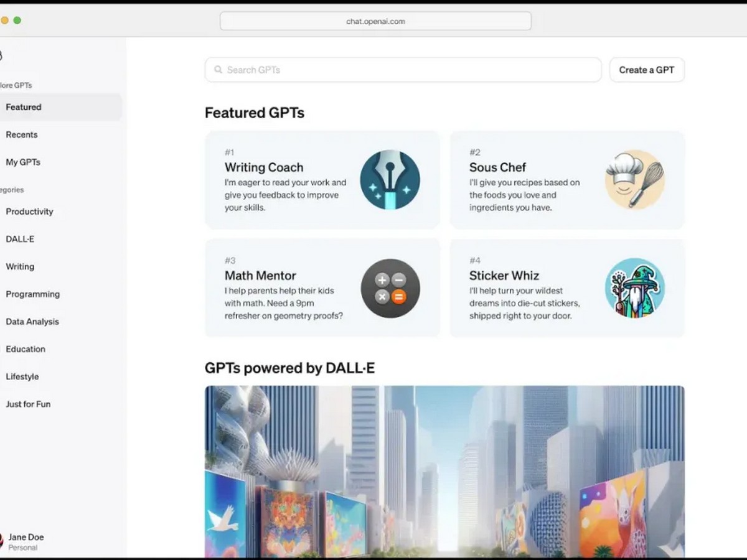Image resolution: width=747 pixels, height=560 pixels.
Task: Click the #4 rank label
Action: point(475,261)
